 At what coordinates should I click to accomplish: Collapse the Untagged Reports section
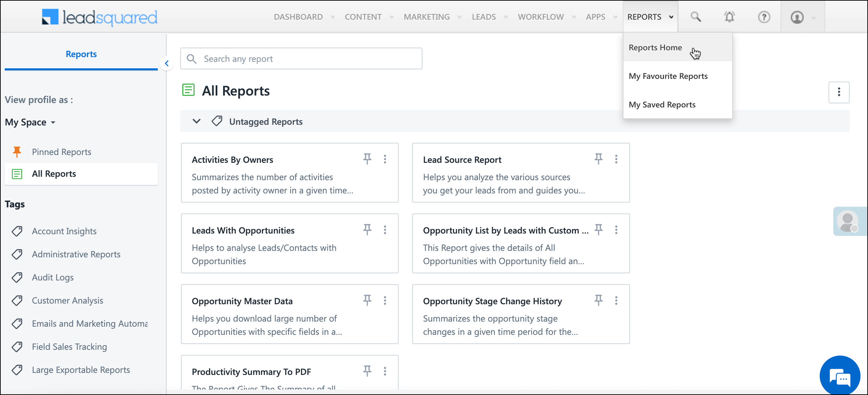point(197,121)
